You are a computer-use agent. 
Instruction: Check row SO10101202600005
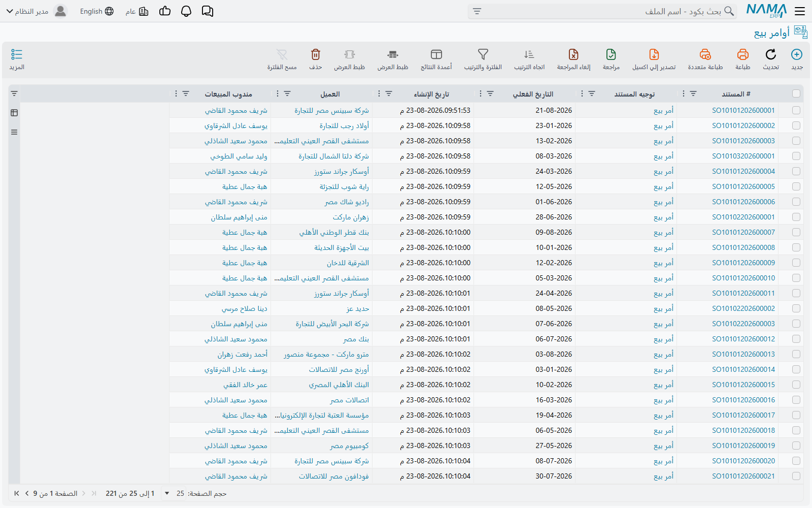tap(796, 186)
